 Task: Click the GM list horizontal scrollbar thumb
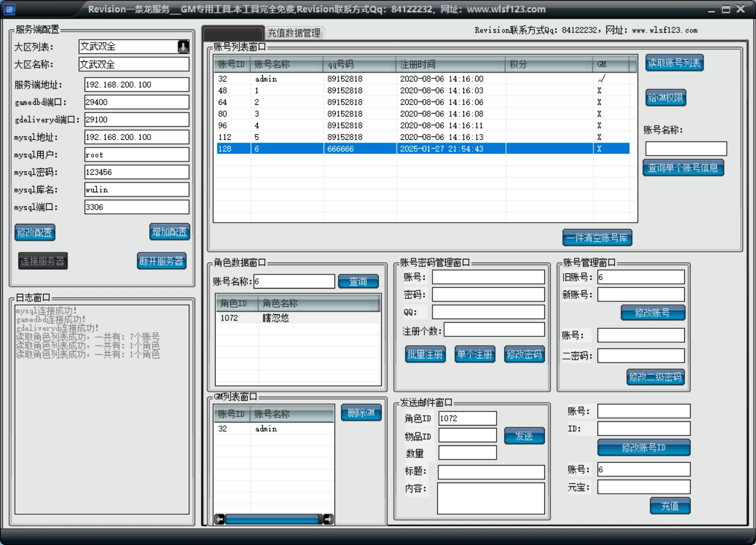273,519
